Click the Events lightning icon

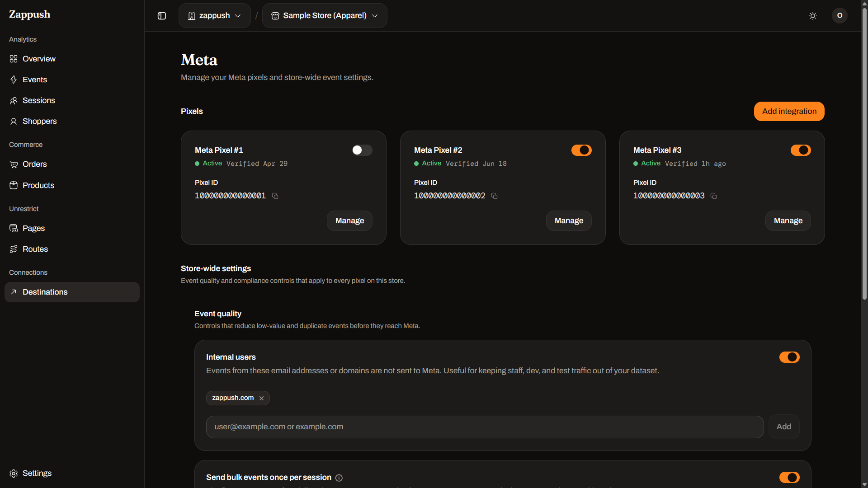14,80
